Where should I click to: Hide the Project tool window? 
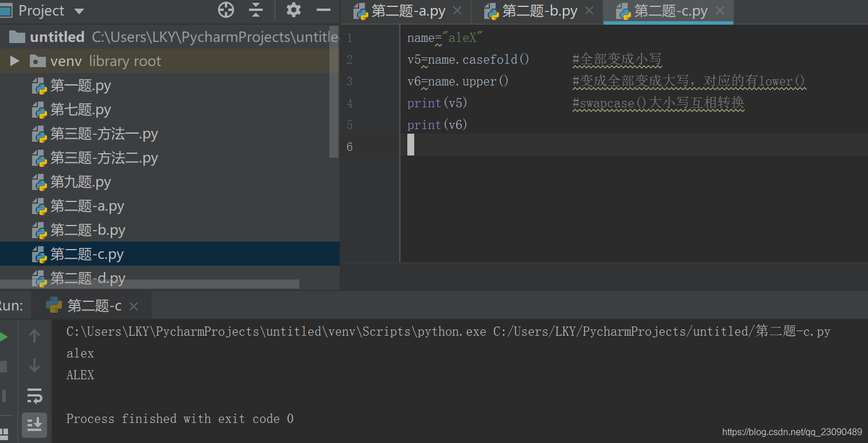pos(324,10)
